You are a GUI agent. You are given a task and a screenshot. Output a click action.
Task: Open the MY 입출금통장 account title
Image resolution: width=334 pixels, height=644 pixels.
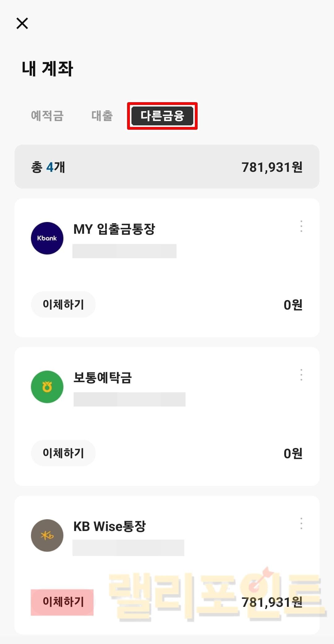(114, 229)
